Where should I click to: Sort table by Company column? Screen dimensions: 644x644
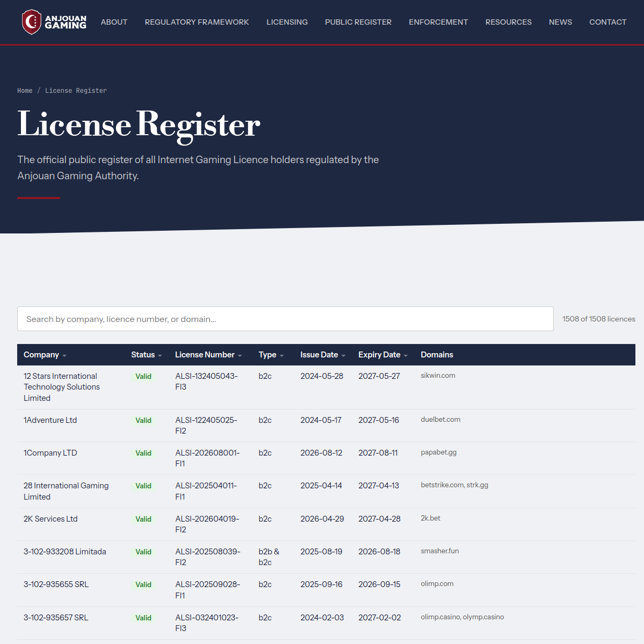coord(45,355)
